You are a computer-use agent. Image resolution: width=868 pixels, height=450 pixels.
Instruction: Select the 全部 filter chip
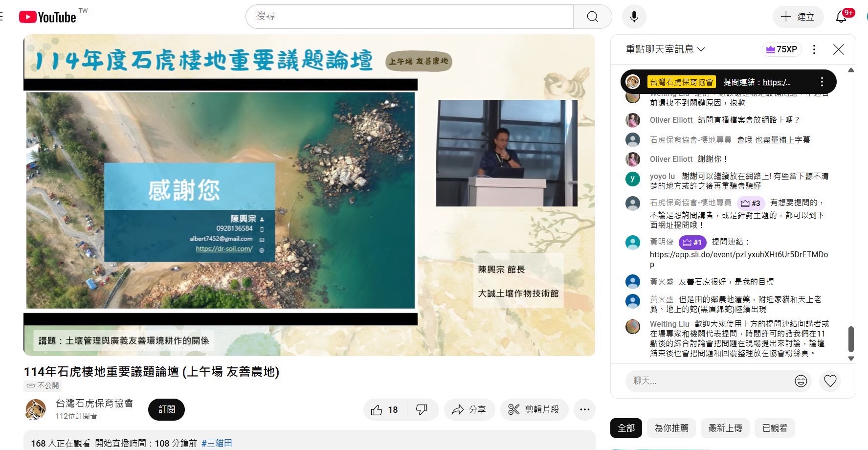coord(626,428)
